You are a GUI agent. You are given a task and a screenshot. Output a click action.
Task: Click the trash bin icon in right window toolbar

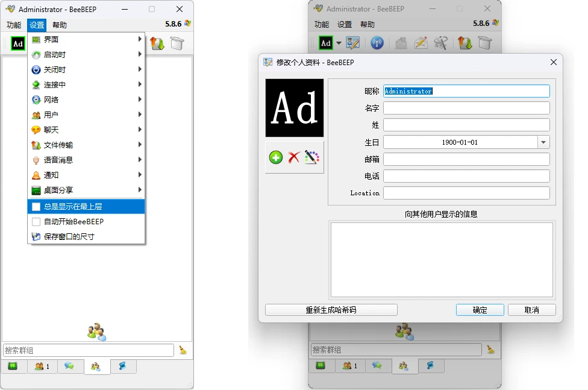click(x=484, y=43)
